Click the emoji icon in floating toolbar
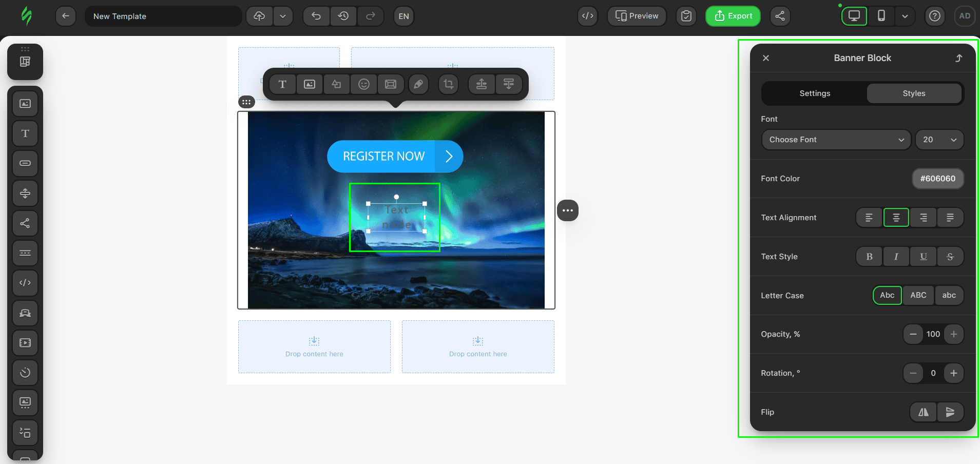Viewport: 980px width, 464px height. click(x=363, y=84)
